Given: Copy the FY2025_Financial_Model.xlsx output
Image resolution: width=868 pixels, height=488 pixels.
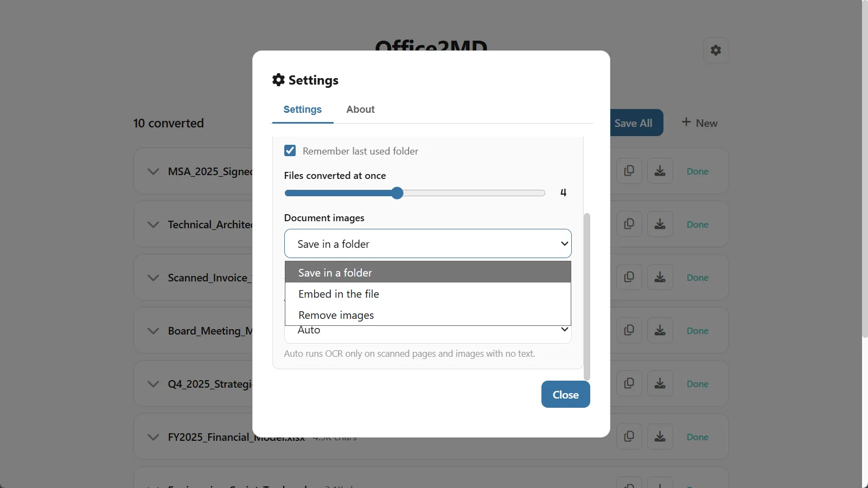Looking at the screenshot, I should (x=629, y=437).
